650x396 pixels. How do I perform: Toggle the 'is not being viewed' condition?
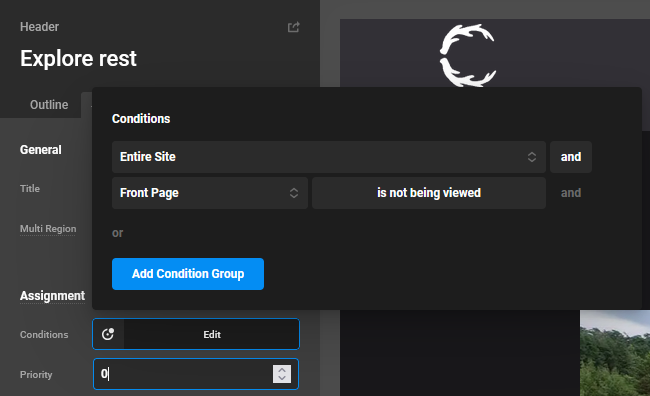[x=429, y=193]
